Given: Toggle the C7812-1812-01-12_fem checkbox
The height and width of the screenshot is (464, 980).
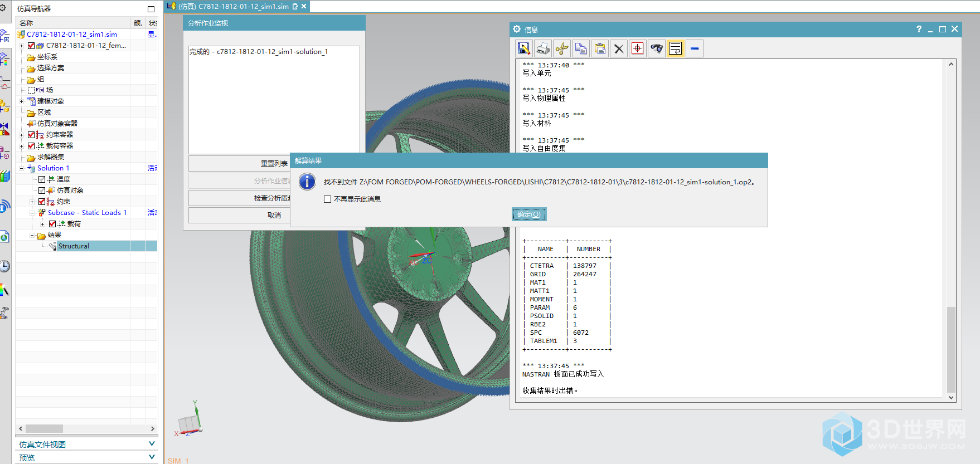Looking at the screenshot, I should (31, 46).
